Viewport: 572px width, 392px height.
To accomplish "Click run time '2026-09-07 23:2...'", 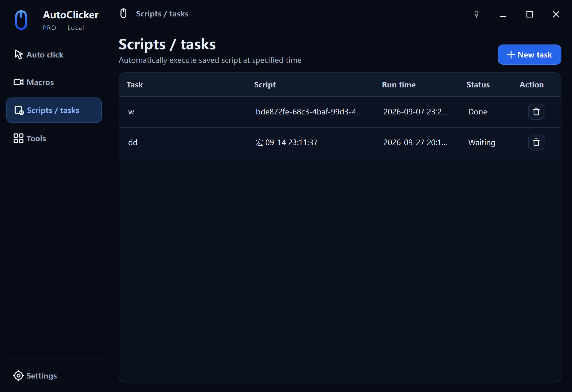I will click(415, 112).
